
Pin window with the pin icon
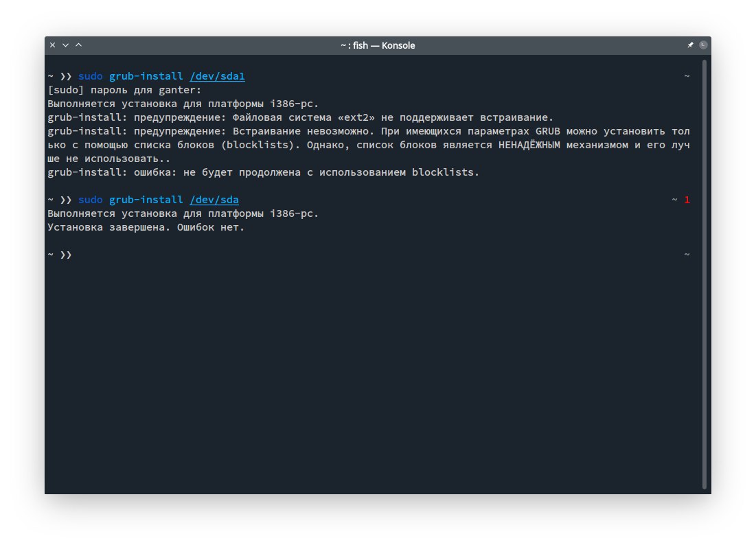click(x=691, y=45)
